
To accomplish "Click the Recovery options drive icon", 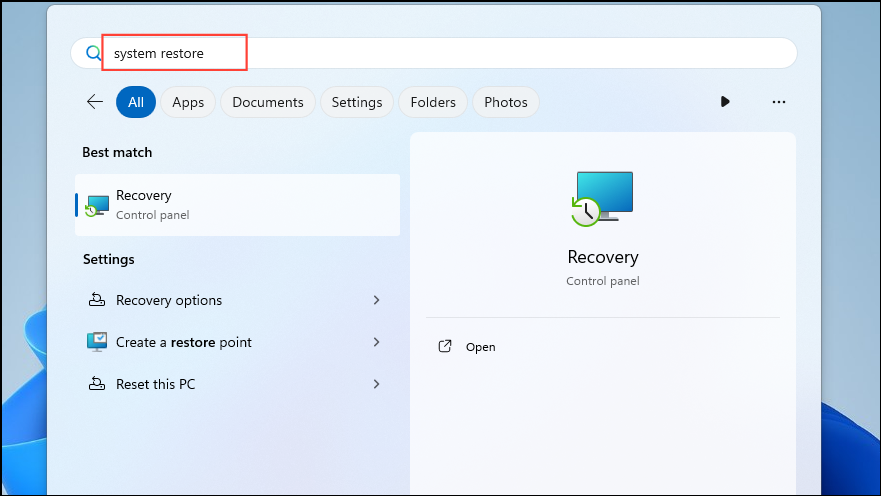I will (97, 300).
